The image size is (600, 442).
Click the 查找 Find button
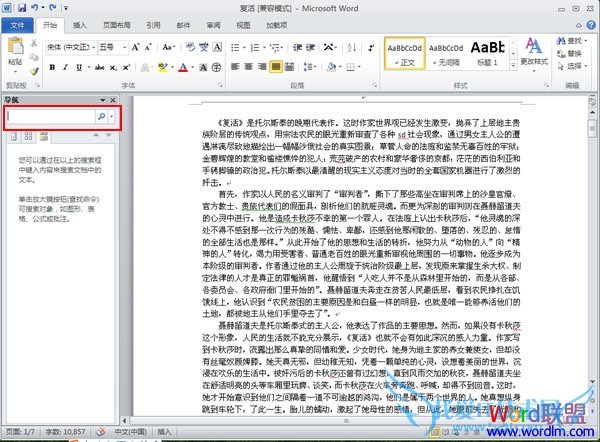point(571,41)
